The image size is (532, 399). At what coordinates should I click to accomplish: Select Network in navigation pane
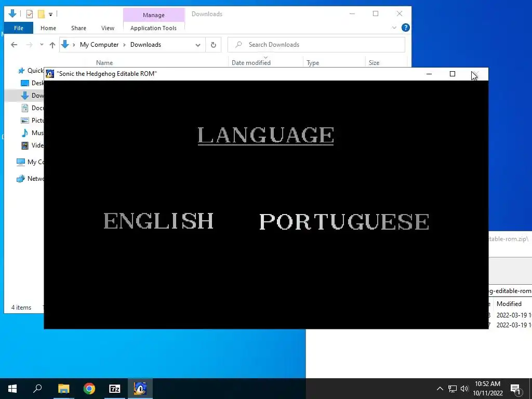[x=31, y=179]
